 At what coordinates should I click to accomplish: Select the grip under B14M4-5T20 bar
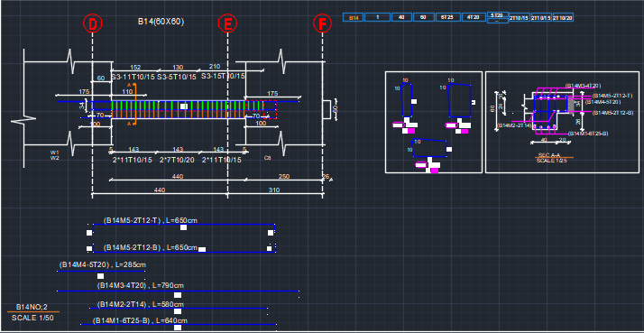click(101, 276)
